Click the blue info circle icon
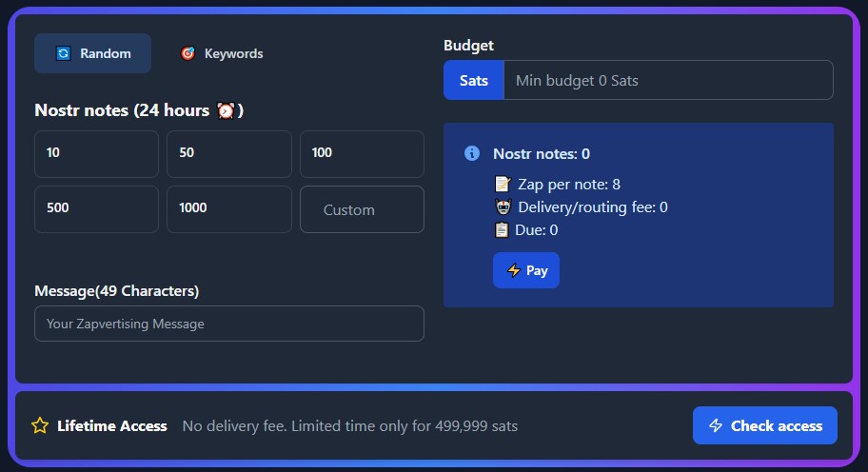 [471, 153]
